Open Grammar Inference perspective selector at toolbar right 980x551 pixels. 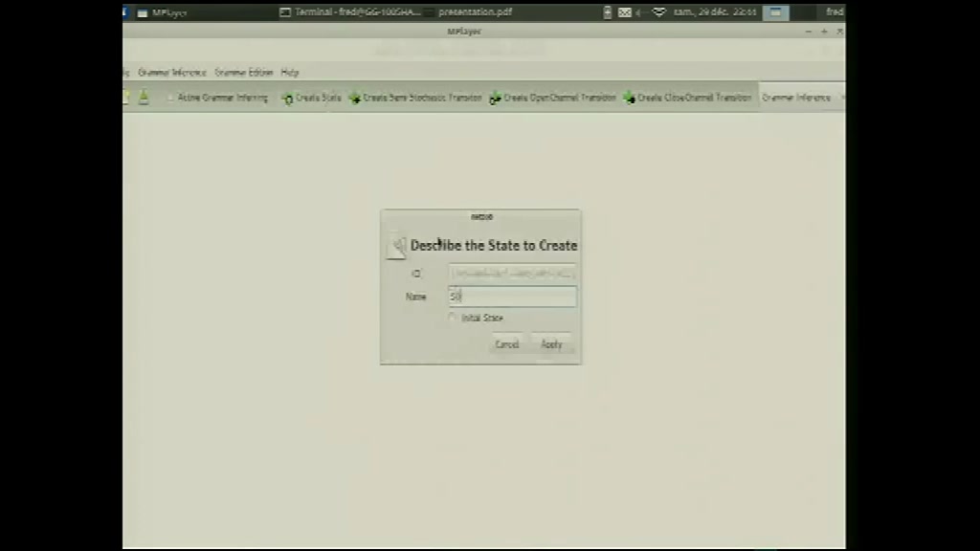pos(796,98)
